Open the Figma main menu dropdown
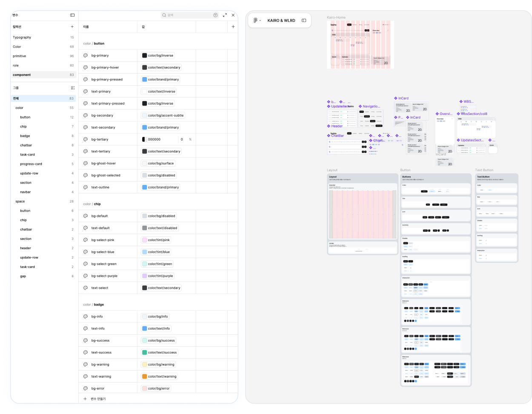 pos(257,20)
